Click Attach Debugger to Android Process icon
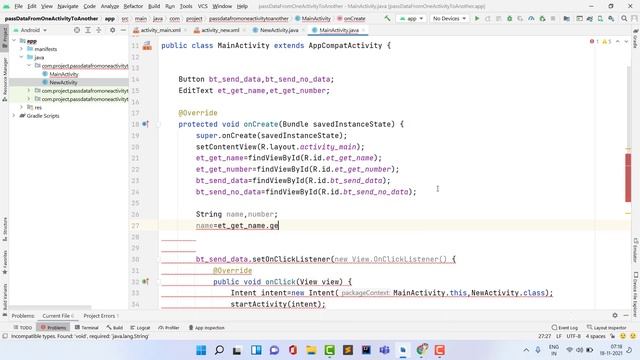 pyautogui.click(x=542, y=18)
